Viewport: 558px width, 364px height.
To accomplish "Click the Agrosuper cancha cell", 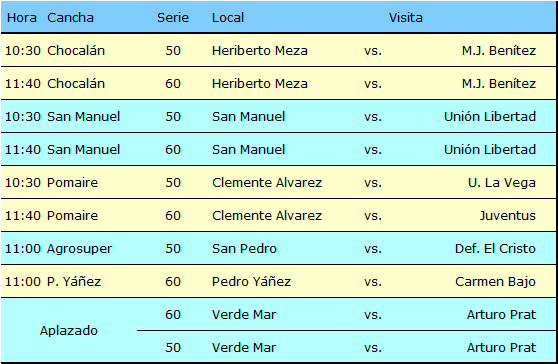I will click(x=80, y=249).
